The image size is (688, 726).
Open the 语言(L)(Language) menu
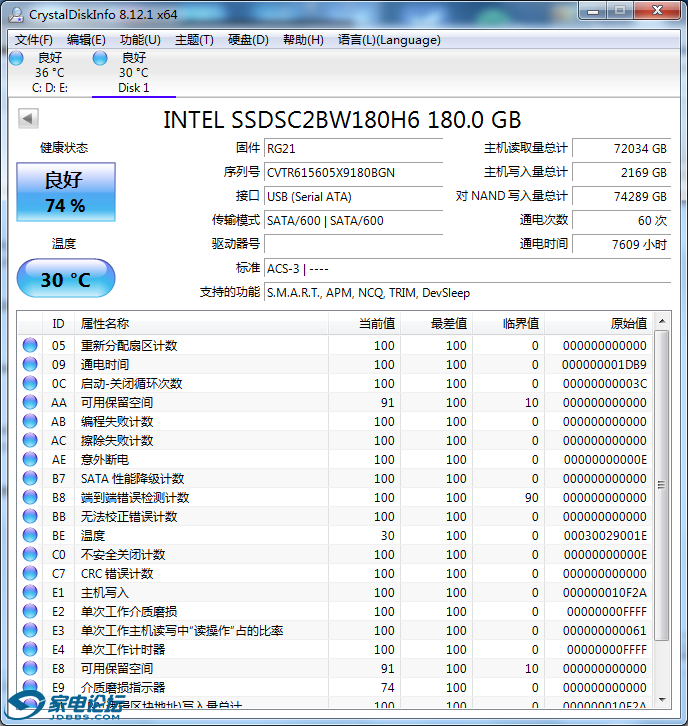(x=389, y=40)
